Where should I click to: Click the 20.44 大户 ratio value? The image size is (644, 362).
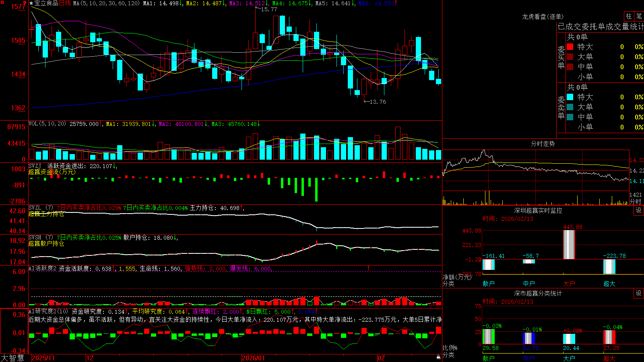(571, 348)
